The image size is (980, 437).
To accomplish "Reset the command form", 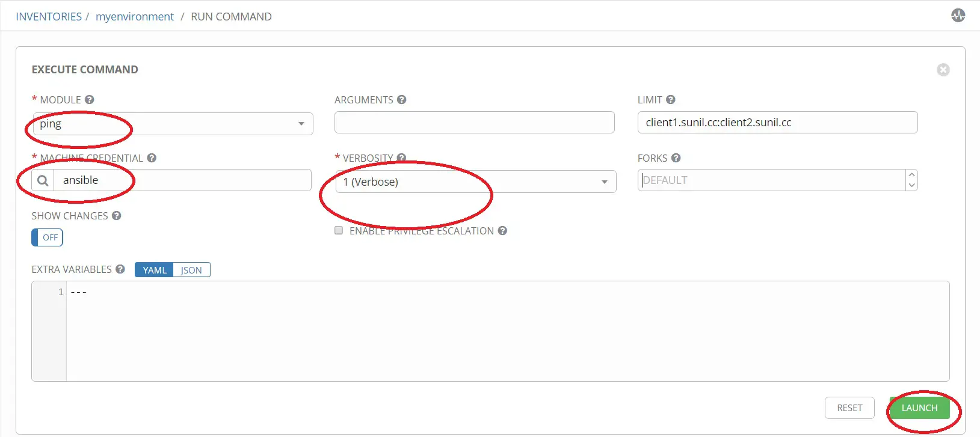I will click(x=849, y=408).
